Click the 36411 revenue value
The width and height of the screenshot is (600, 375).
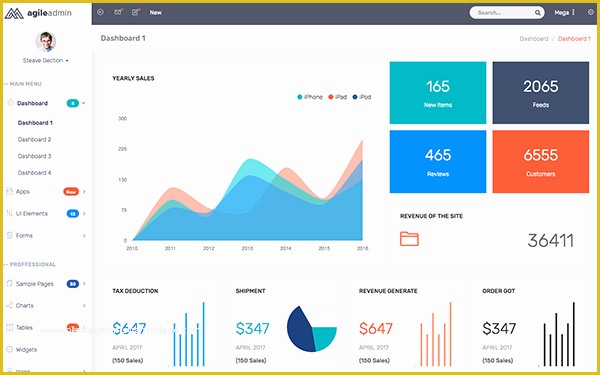551,240
